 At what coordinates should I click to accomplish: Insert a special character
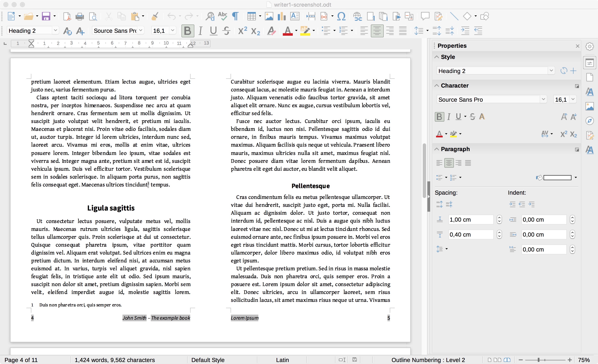341,16
